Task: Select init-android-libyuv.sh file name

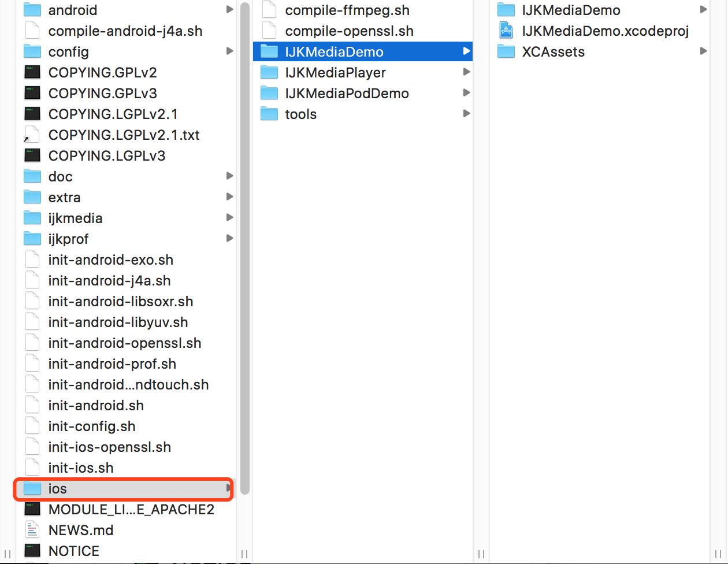Action: tap(118, 322)
